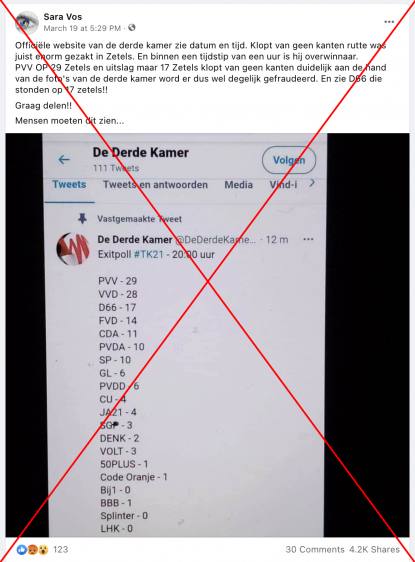Image resolution: width=415 pixels, height=562 pixels.
Task: Click the Volgen follow button
Action: (289, 160)
